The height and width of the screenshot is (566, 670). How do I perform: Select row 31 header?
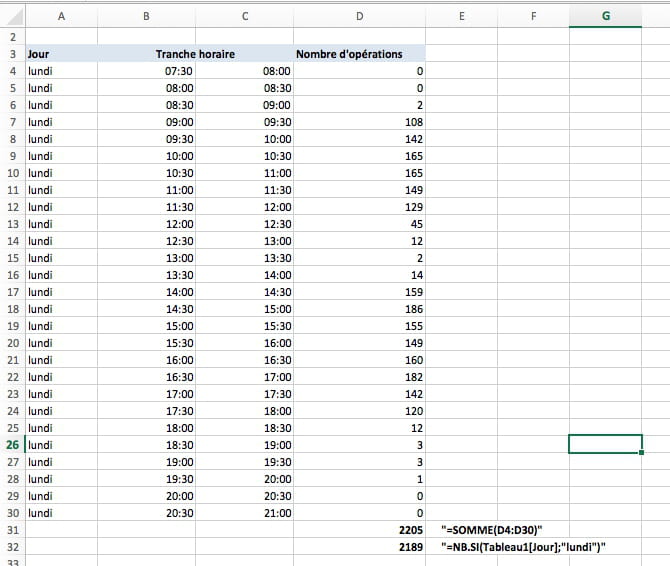pyautogui.click(x=12, y=529)
